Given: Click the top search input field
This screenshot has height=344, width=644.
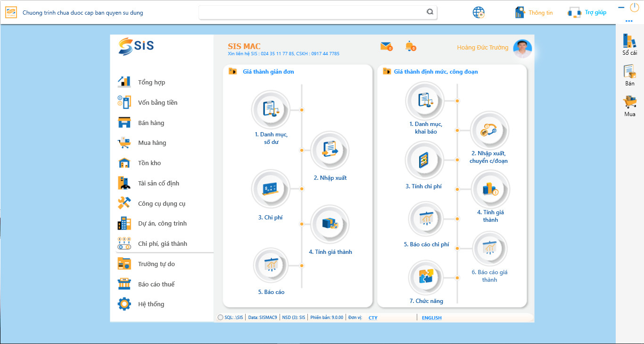Looking at the screenshot, I should (312, 13).
